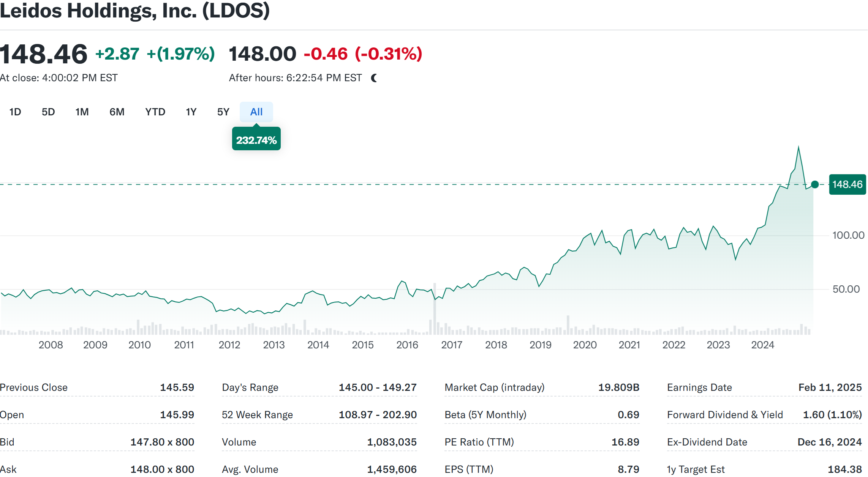Click the after-hours price 148.00 heading
The height and width of the screenshot is (477, 868).
[x=262, y=54]
